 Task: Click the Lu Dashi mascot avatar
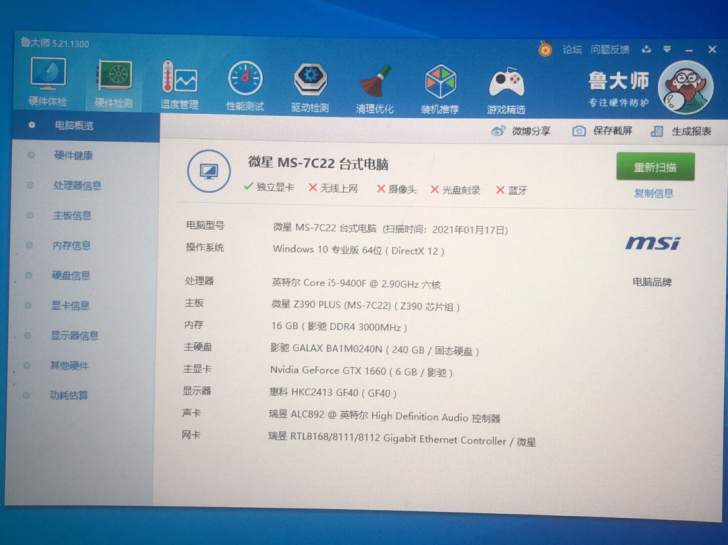coord(687,89)
